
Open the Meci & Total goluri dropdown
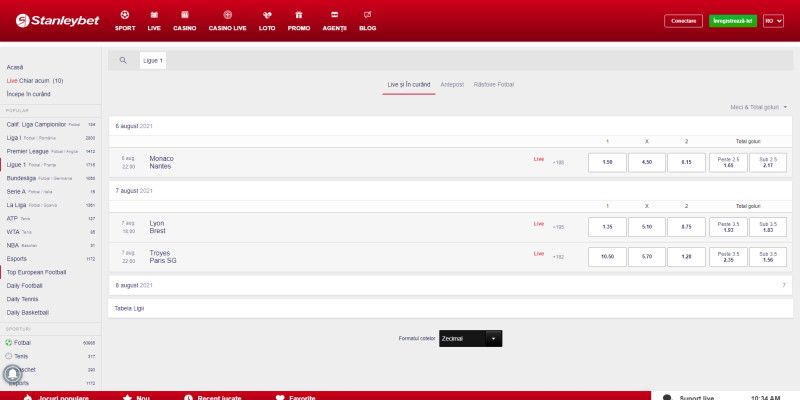(x=758, y=107)
